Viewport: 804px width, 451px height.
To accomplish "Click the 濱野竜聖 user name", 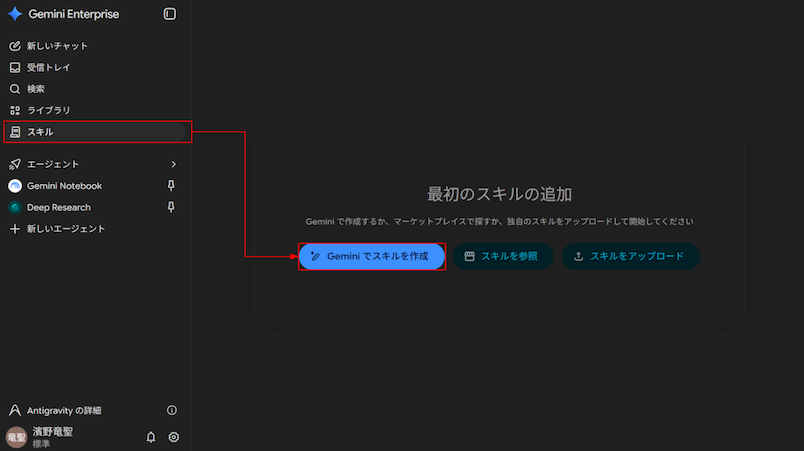I will (x=53, y=432).
